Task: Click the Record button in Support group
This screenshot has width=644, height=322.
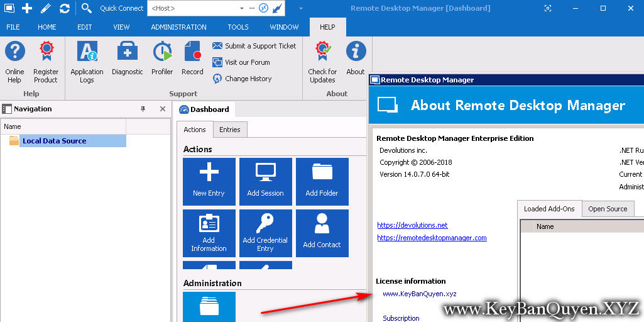Action: point(192,58)
